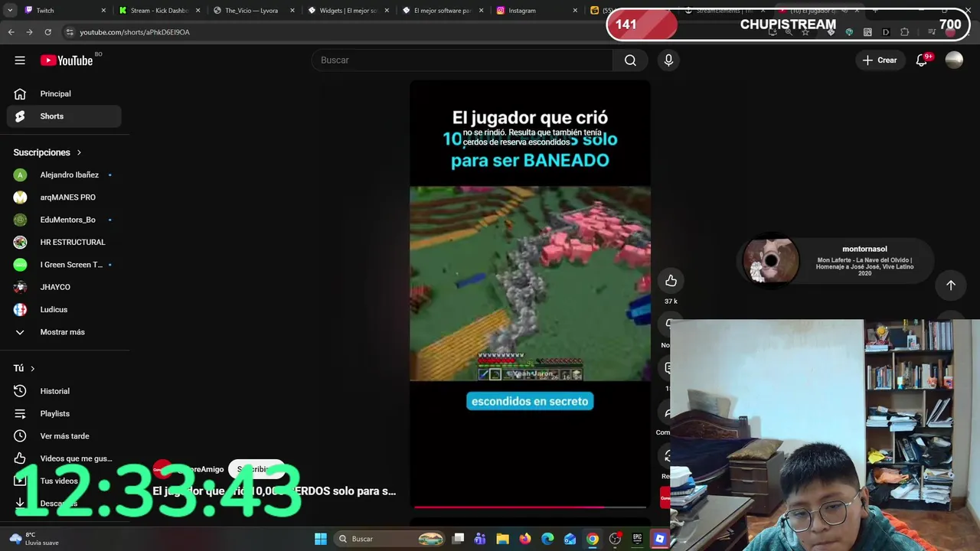The image size is (980, 551).
Task: Open arqMANES PRO channel
Action: (x=64, y=197)
